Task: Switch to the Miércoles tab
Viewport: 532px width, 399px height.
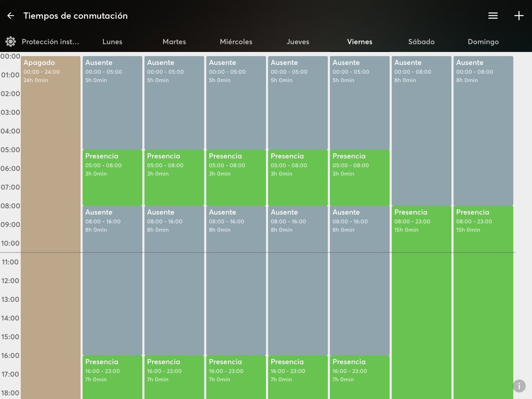Action: [236, 42]
